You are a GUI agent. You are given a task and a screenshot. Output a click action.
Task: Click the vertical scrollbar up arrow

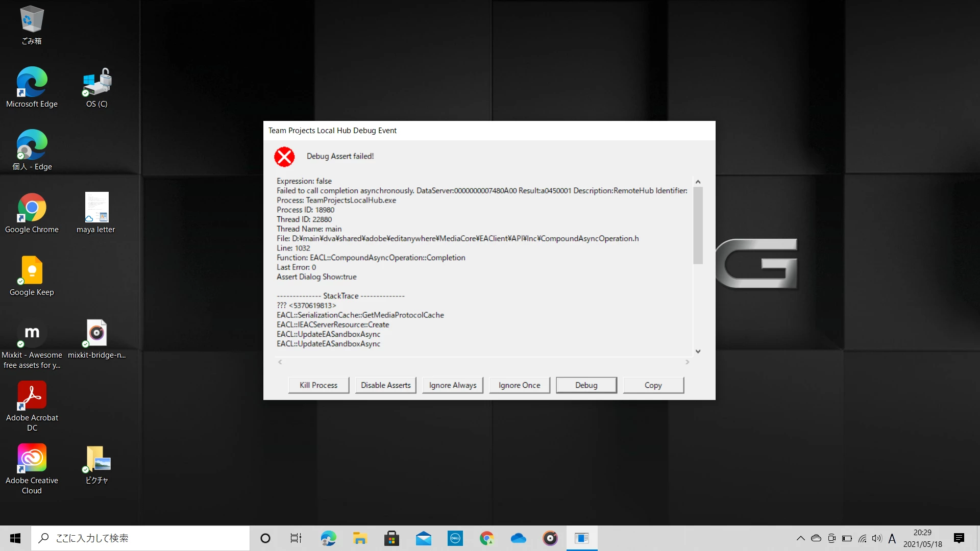(698, 182)
